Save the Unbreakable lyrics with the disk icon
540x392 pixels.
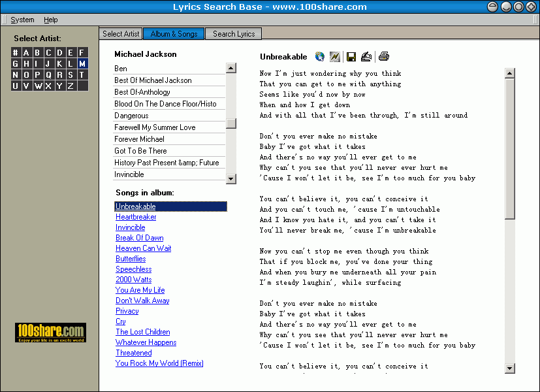pos(351,57)
